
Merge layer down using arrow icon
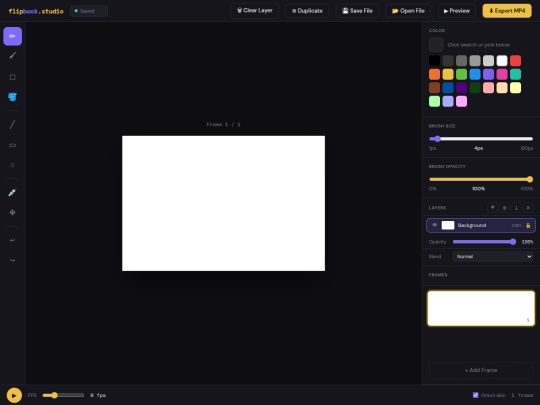coord(516,208)
